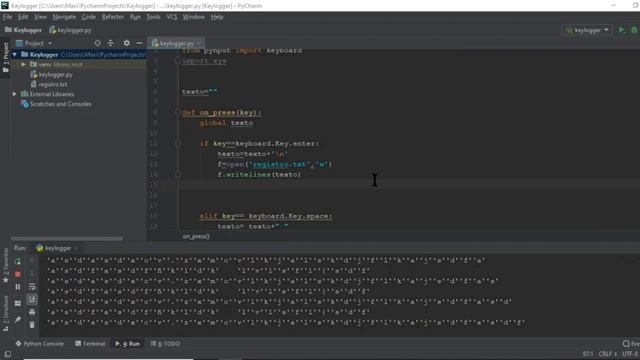Click registro.txt string in code
This screenshot has height=360, width=640.
point(280,164)
